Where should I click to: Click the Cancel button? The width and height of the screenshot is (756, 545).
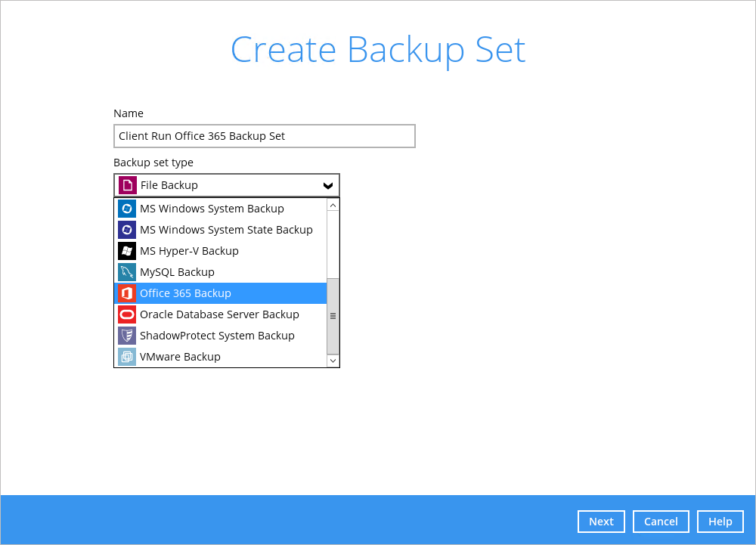pos(661,522)
